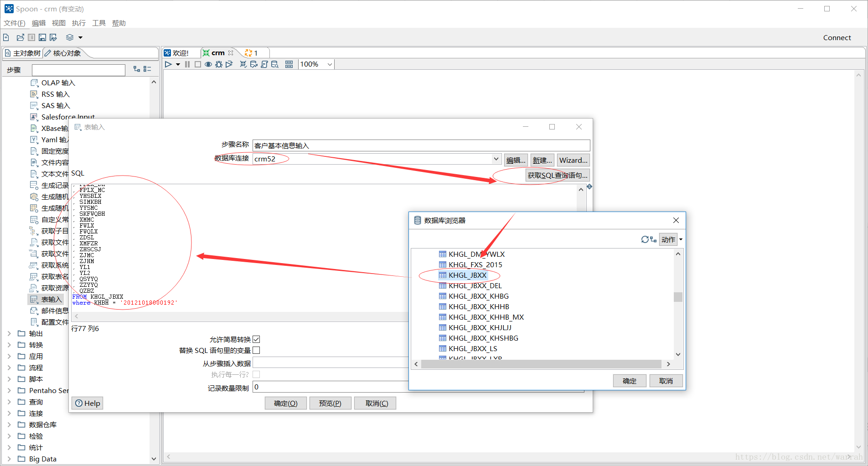
Task: Expand the 转换 folder
Action: tap(9, 345)
